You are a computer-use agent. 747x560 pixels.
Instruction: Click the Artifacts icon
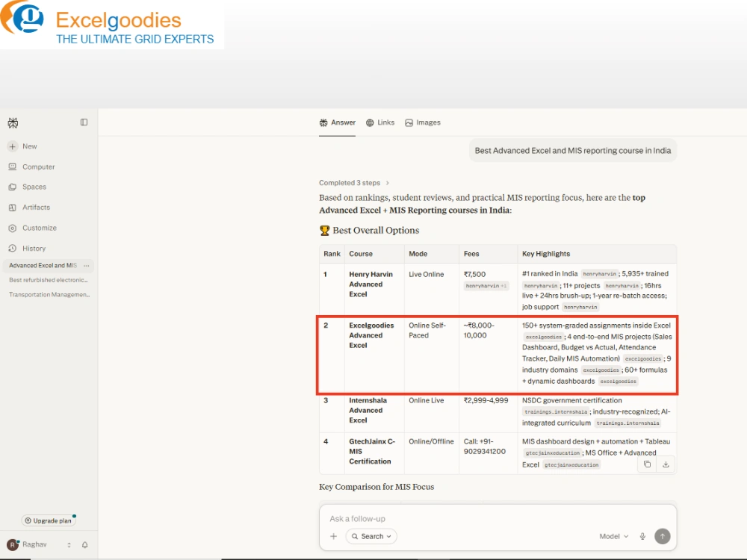click(x=13, y=207)
